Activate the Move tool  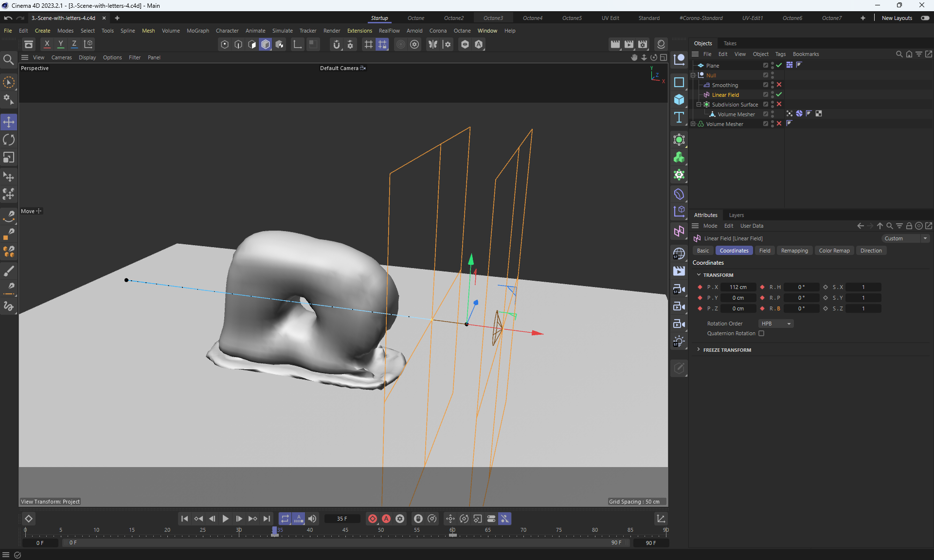click(9, 122)
